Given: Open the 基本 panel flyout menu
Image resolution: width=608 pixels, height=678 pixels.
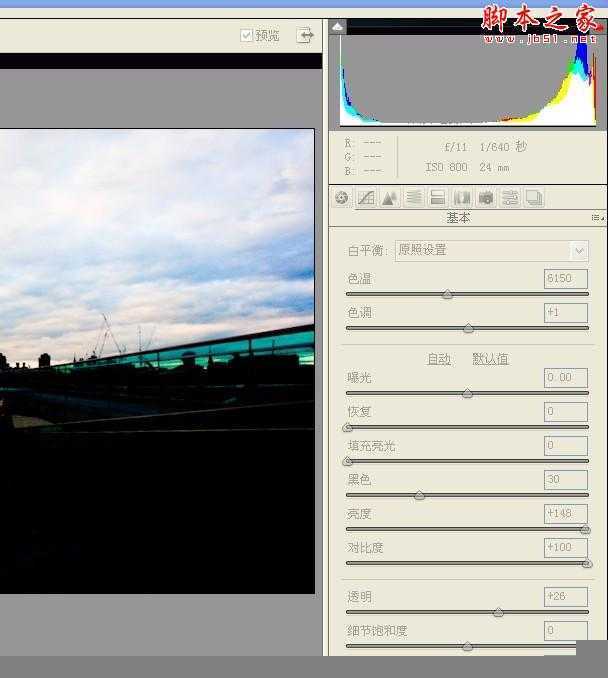Looking at the screenshot, I should point(598,217).
